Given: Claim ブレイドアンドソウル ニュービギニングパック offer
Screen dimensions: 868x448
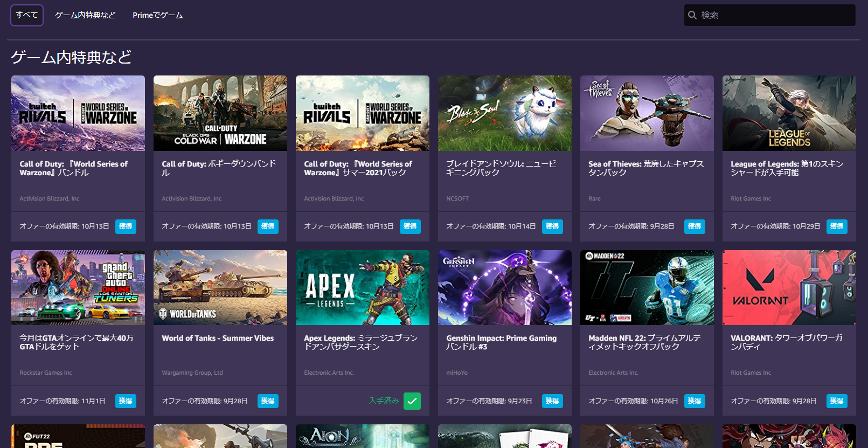Looking at the screenshot, I should tap(552, 226).
